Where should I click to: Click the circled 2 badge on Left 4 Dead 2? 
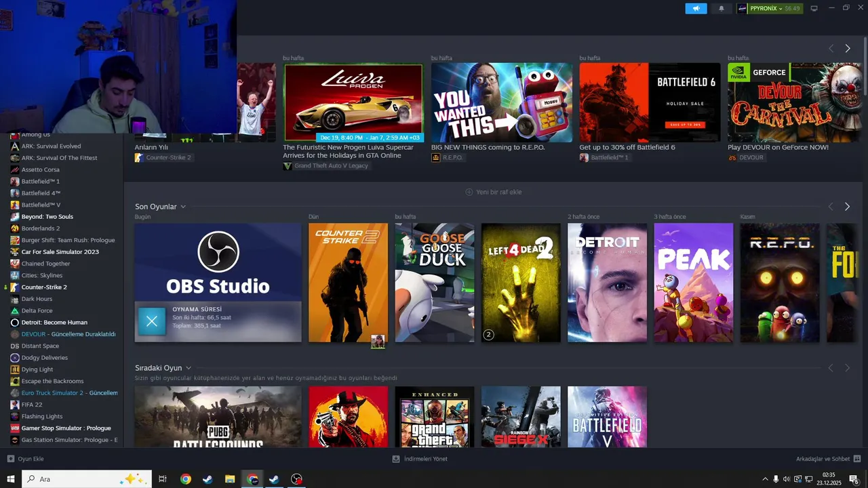point(488,334)
